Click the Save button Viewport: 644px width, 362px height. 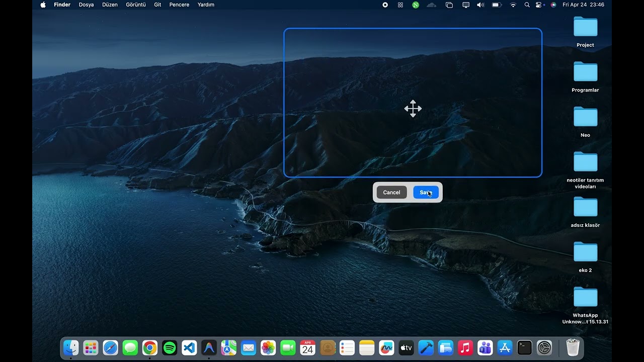tap(426, 193)
